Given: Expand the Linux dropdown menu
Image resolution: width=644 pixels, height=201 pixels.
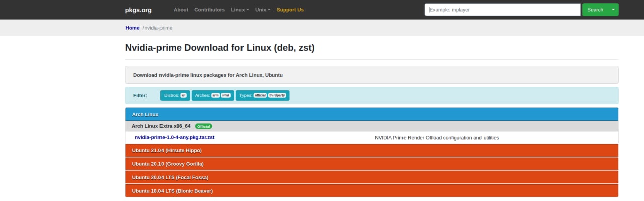Looking at the screenshot, I should coord(240,10).
